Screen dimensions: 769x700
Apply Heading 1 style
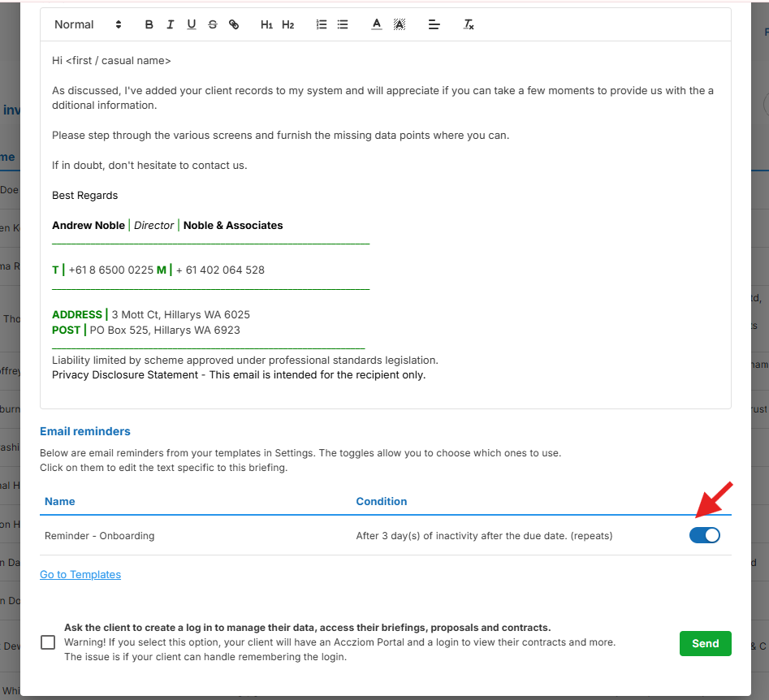pyautogui.click(x=266, y=24)
